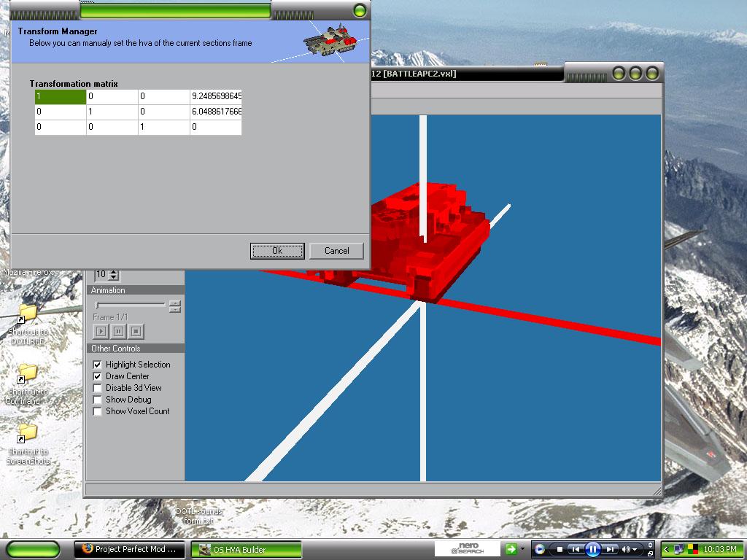Open the Nero Search options dropdown arrow

coord(522,549)
